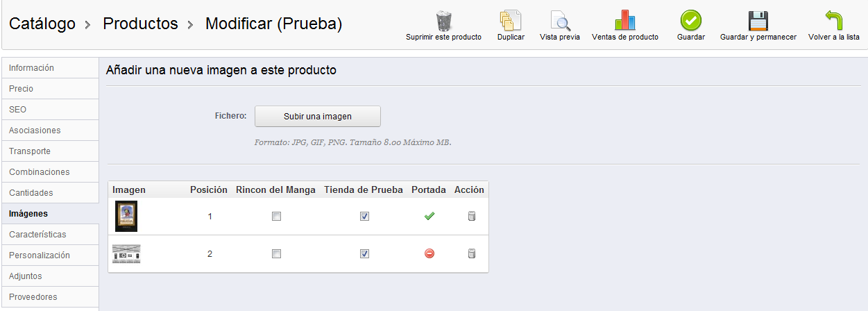Switch to the Precio tab
868x311 pixels.
coord(22,89)
